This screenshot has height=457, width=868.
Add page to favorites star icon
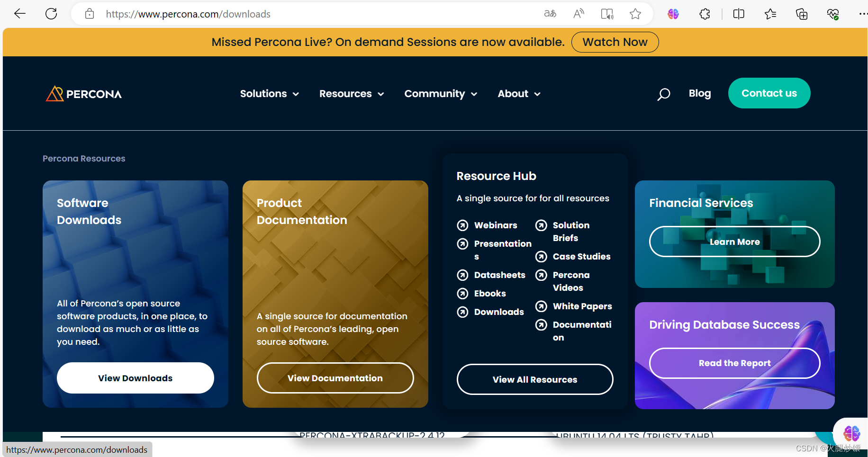635,14
